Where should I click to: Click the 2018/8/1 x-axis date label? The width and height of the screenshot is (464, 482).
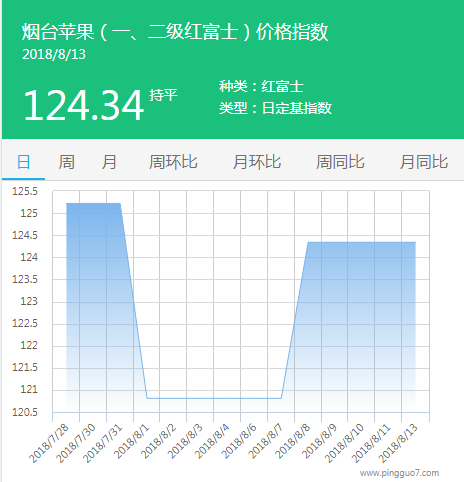[x=132, y=442]
